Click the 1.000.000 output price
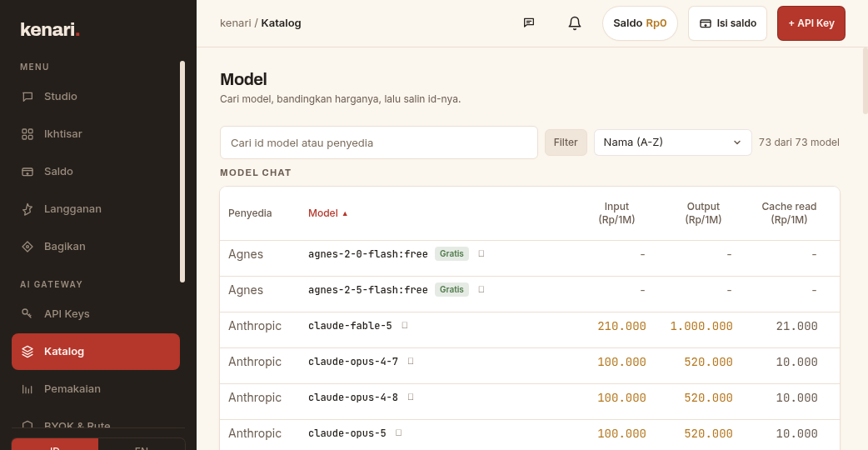This screenshot has width=868, height=450. click(701, 326)
